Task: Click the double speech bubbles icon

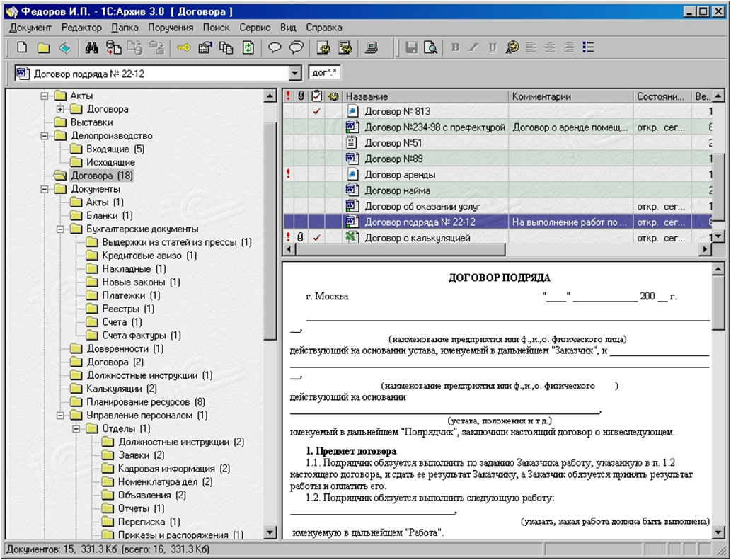Action: [x=296, y=47]
